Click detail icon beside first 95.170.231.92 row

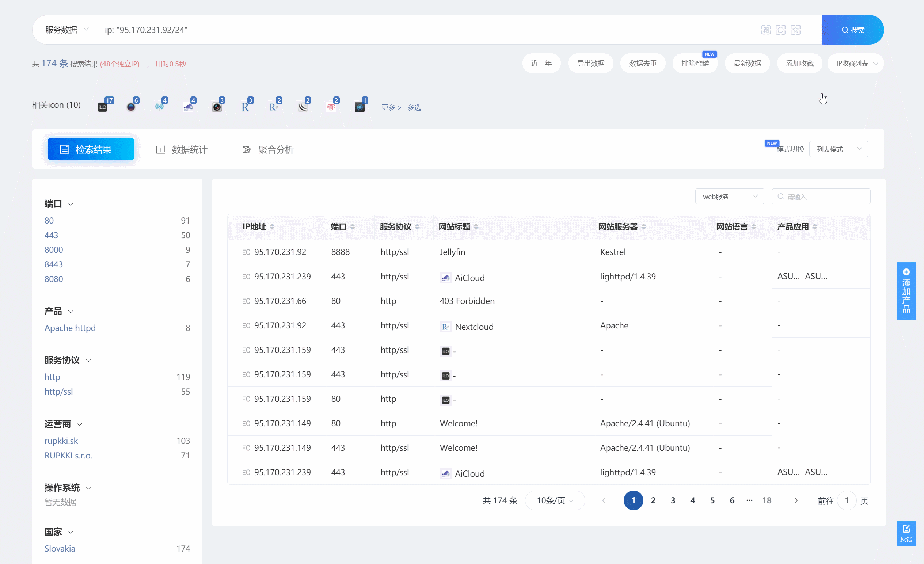tap(246, 252)
